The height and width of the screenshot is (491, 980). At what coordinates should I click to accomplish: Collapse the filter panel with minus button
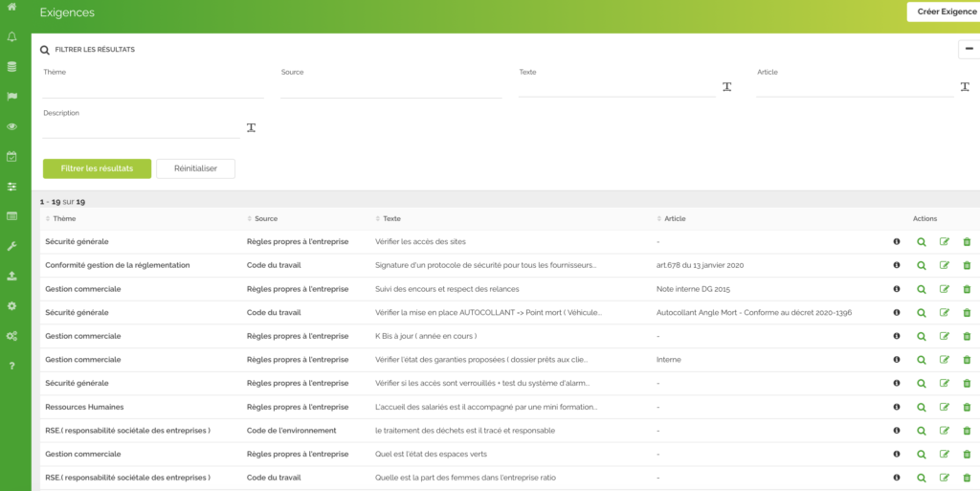[x=969, y=50]
